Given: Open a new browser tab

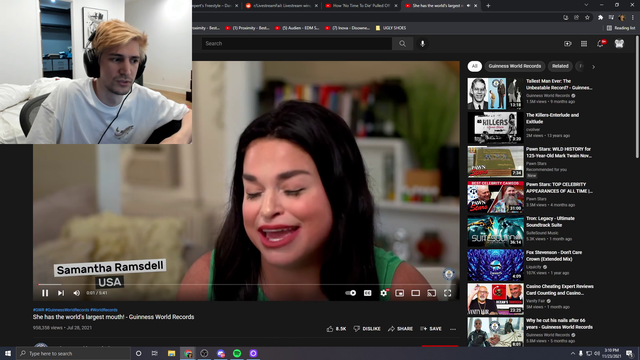Looking at the screenshot, I should 488,6.
